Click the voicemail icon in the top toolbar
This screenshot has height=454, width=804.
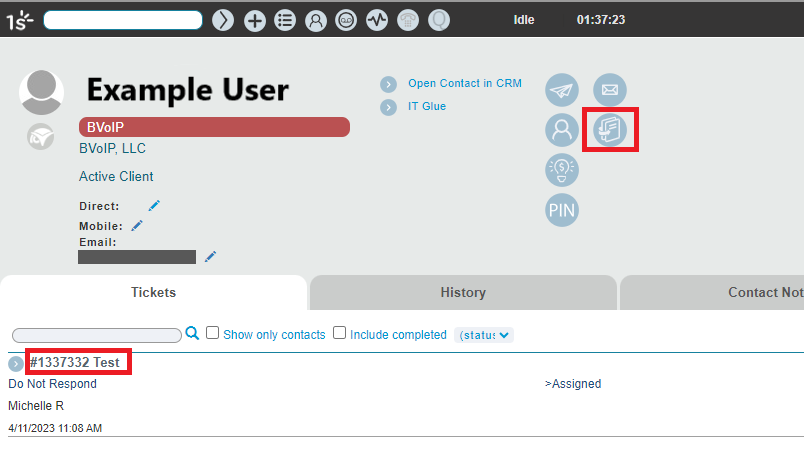coord(346,20)
